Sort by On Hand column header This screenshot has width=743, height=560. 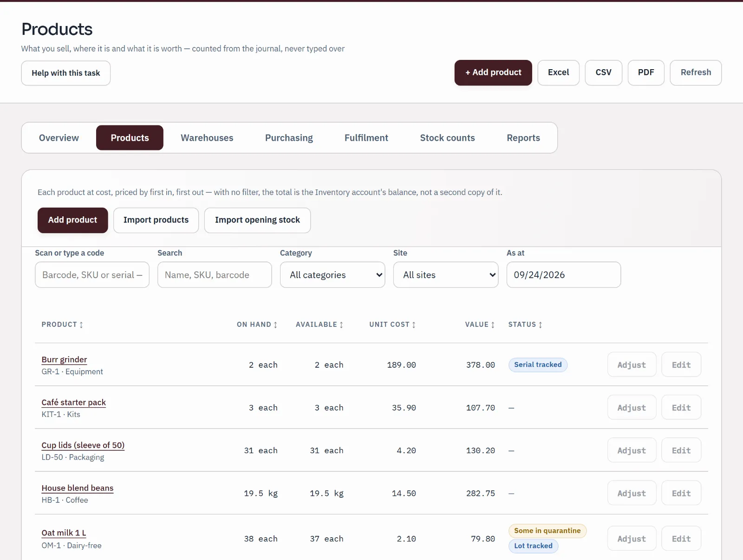click(x=257, y=325)
